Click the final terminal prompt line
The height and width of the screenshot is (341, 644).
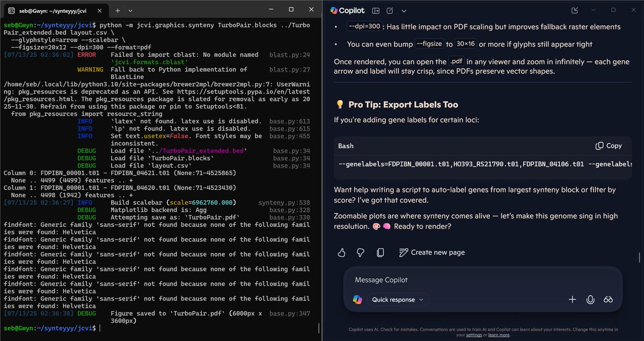[x=52, y=328]
